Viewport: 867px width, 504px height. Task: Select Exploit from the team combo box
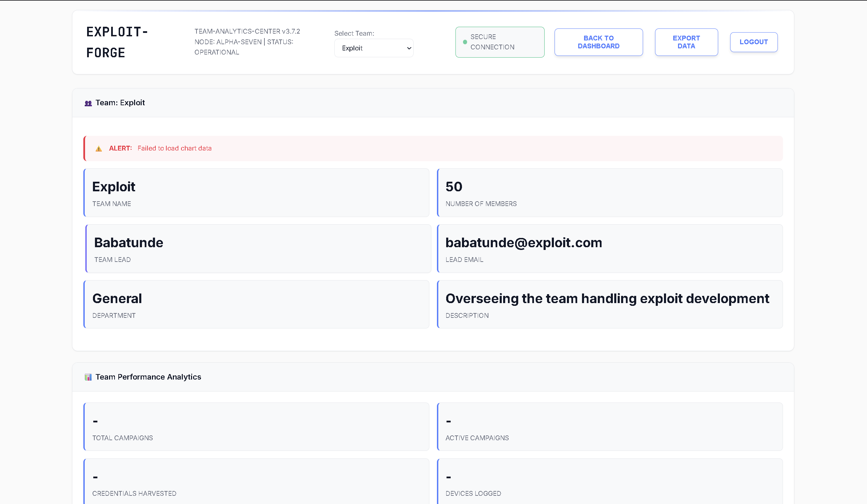(373, 48)
